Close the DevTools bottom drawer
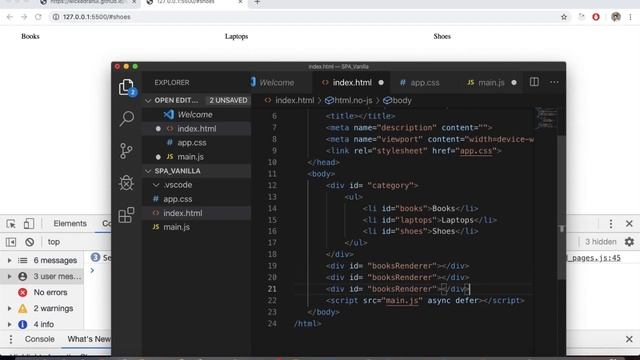 click(629, 339)
